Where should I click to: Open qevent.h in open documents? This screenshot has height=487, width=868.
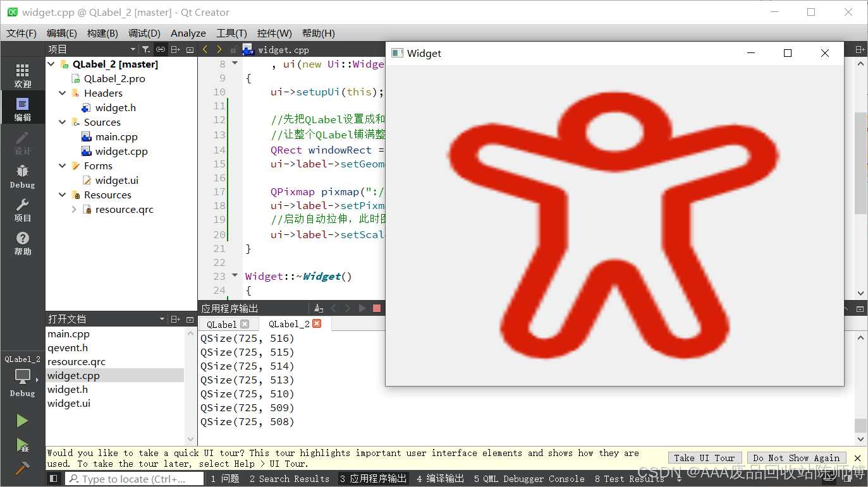(x=68, y=347)
